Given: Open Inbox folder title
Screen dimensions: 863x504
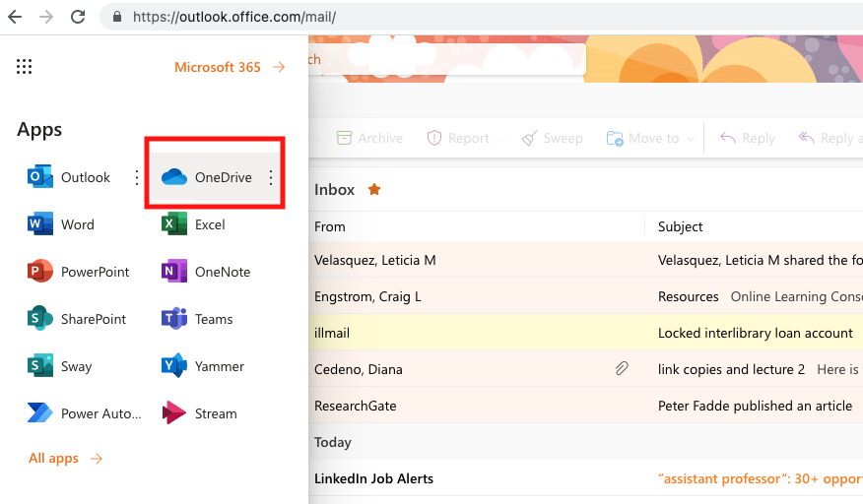Looking at the screenshot, I should (x=334, y=189).
